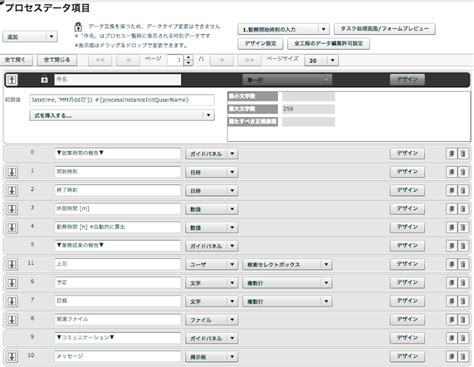Click the デザイン button on row 5

click(x=407, y=246)
